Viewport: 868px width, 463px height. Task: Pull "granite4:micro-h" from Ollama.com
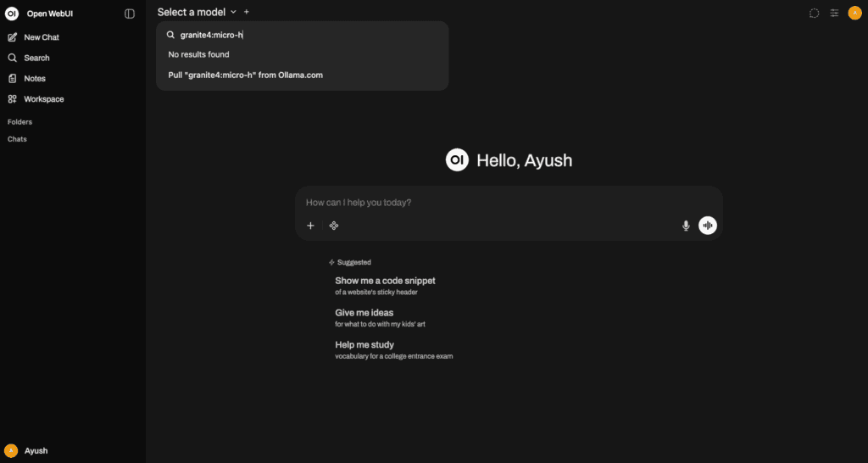245,75
